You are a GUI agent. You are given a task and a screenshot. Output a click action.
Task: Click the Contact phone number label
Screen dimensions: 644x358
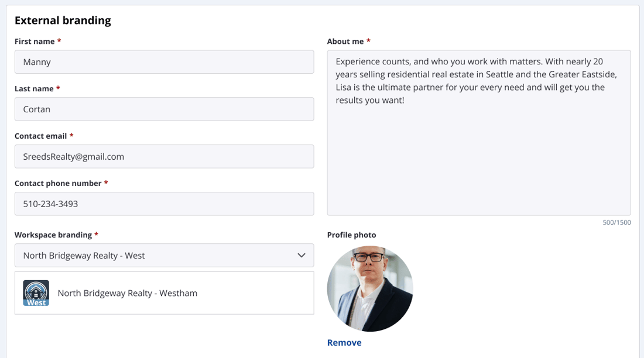click(x=58, y=184)
